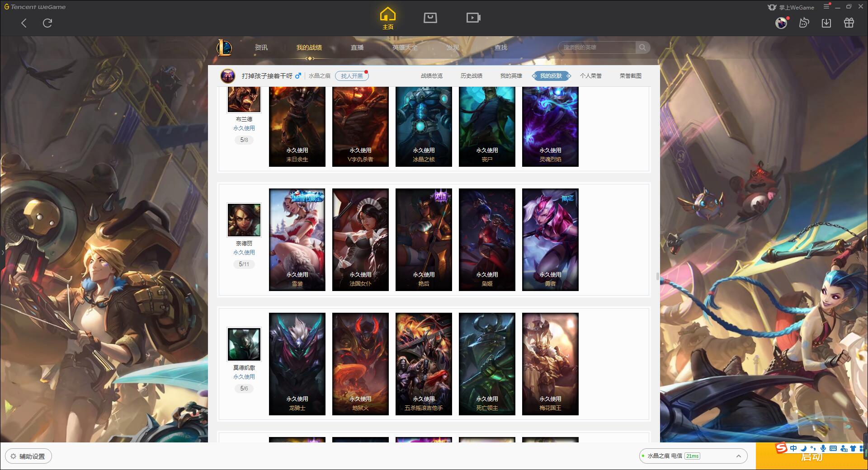
Task: Open the 五杀摇滚吉他手 skin card
Action: coord(424,364)
